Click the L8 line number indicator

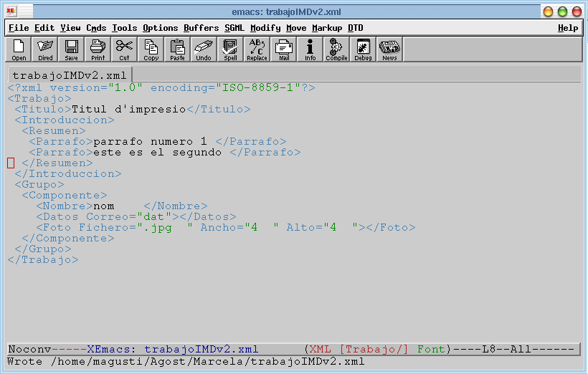[x=489, y=350]
